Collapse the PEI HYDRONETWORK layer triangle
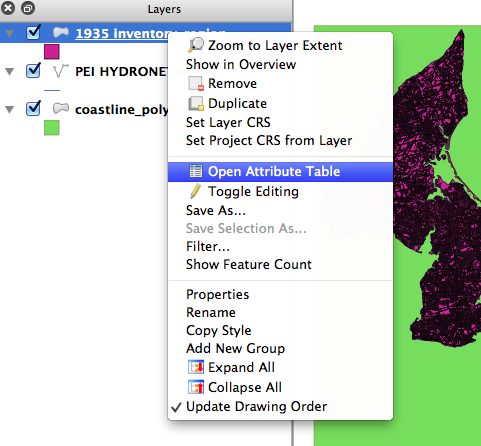The width and height of the screenshot is (481, 446). (10, 71)
